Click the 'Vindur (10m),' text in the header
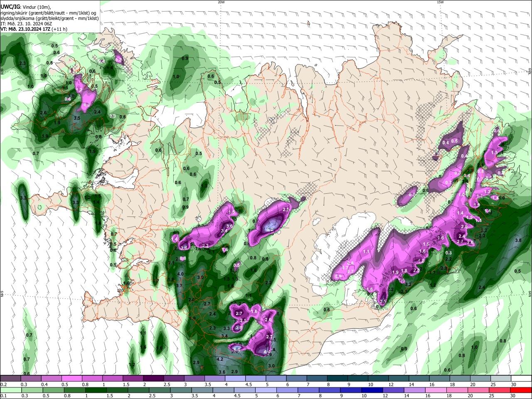The height and width of the screenshot is (399, 532). coord(36,7)
